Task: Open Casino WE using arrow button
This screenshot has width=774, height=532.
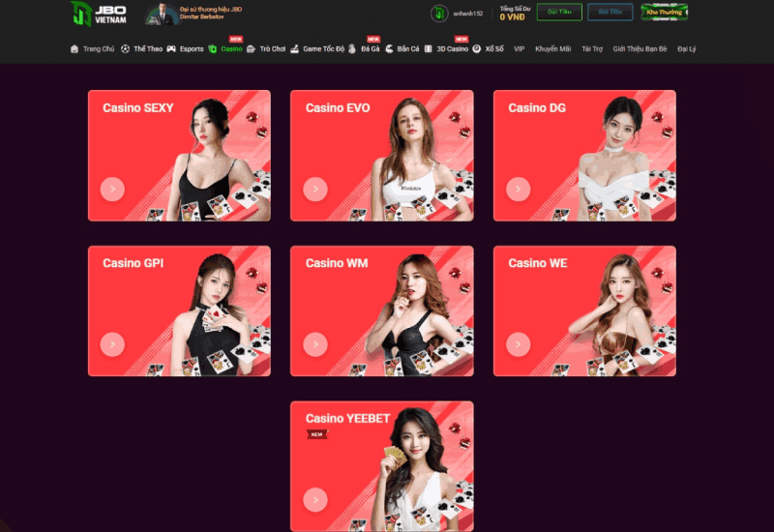Action: pyautogui.click(x=518, y=343)
